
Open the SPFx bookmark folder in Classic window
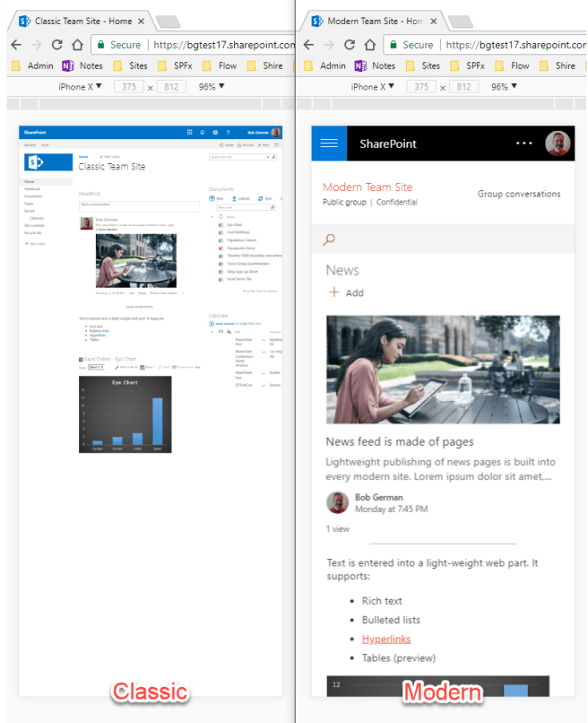click(x=177, y=65)
